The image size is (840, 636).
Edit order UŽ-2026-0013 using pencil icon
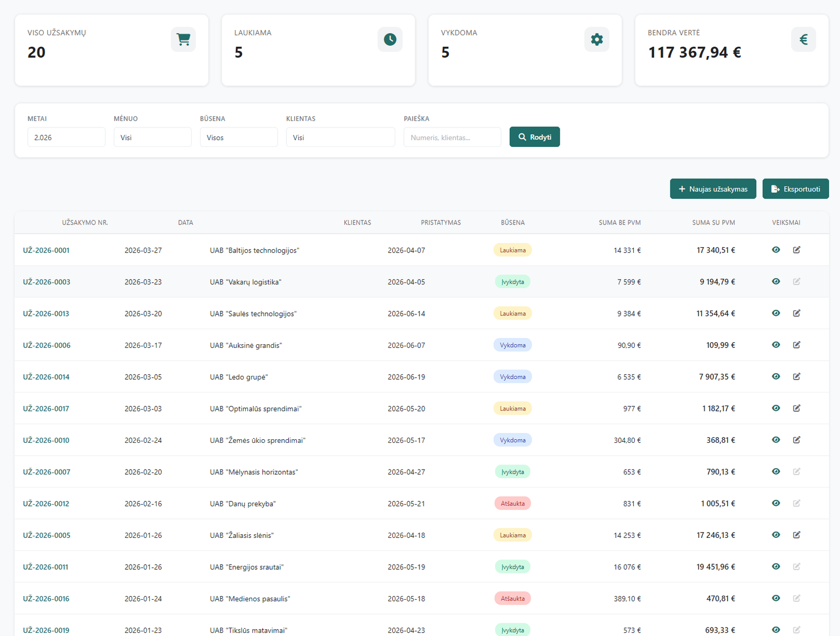point(796,313)
